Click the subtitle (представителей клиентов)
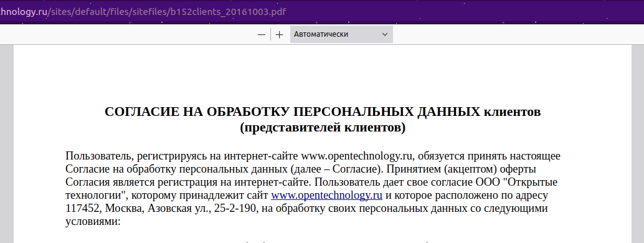This screenshot has height=243, width=644. tap(323, 128)
